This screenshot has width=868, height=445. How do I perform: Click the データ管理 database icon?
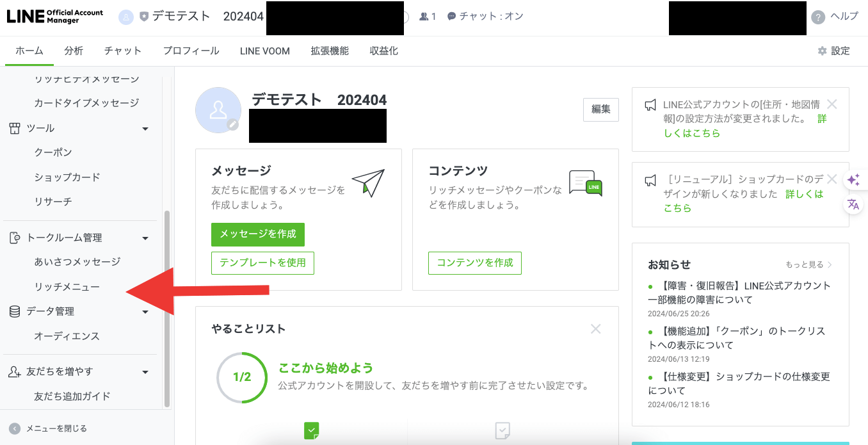[x=15, y=311]
